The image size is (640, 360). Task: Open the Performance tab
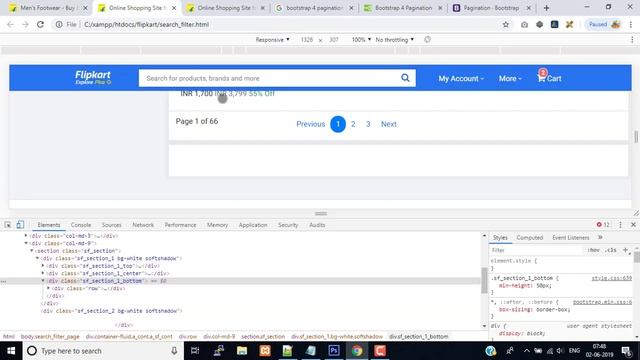tap(180, 225)
